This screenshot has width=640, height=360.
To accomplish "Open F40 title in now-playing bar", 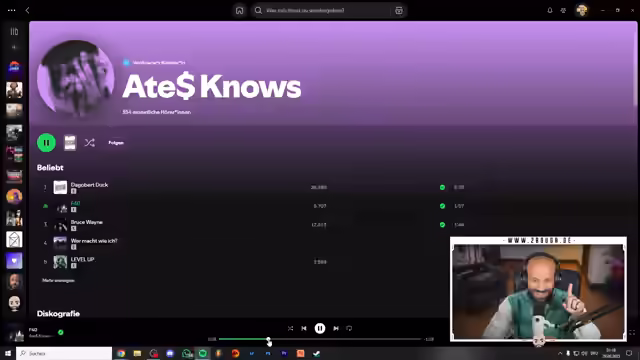I will tap(33, 329).
